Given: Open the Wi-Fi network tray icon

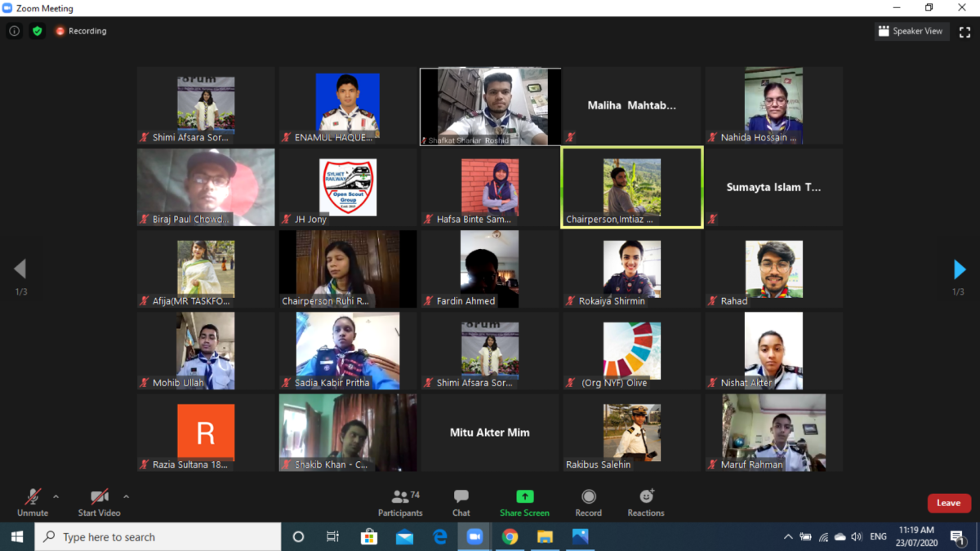Looking at the screenshot, I should (823, 536).
